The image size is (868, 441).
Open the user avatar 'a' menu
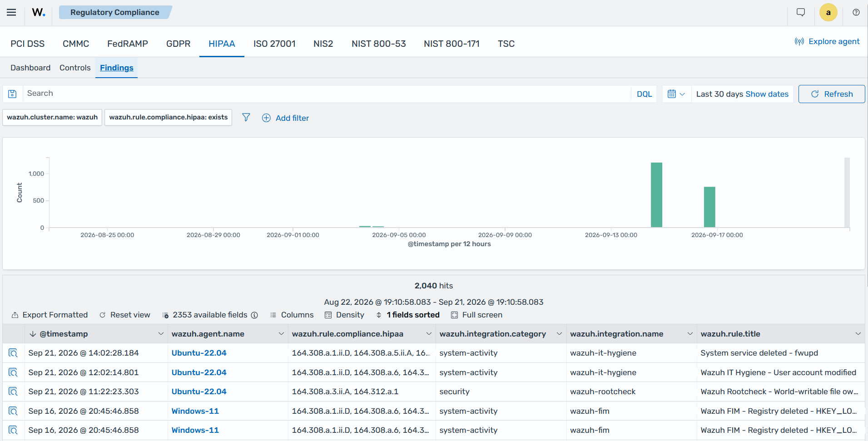tap(828, 12)
